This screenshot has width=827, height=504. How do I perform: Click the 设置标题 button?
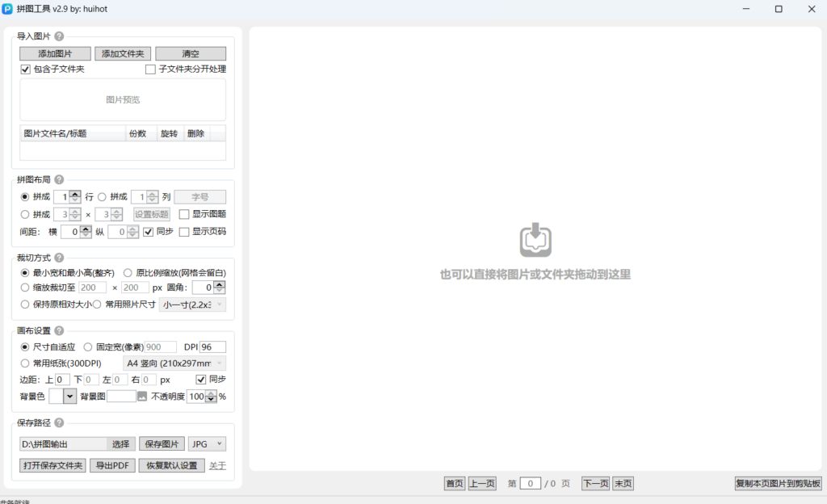(151, 214)
